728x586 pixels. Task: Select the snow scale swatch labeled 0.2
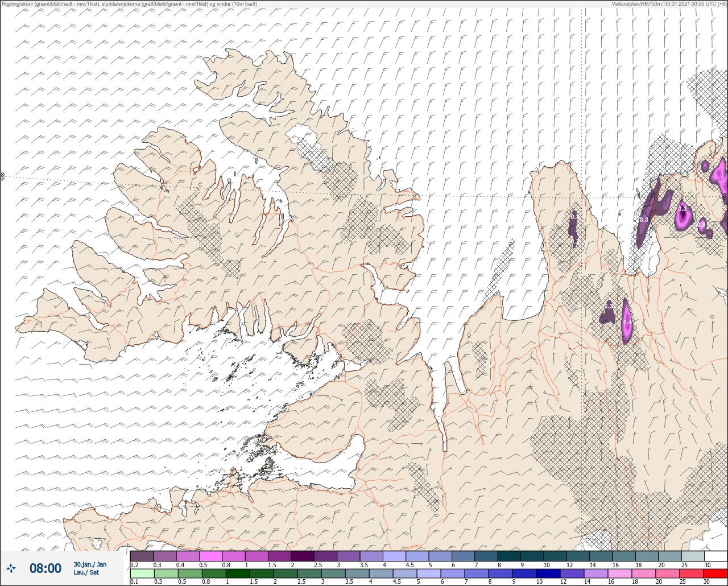142,556
